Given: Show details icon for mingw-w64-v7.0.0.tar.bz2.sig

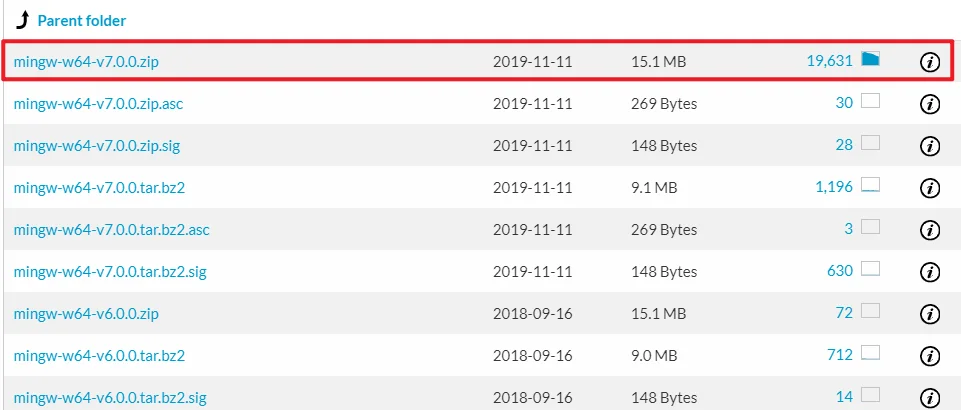Looking at the screenshot, I should click(930, 271).
